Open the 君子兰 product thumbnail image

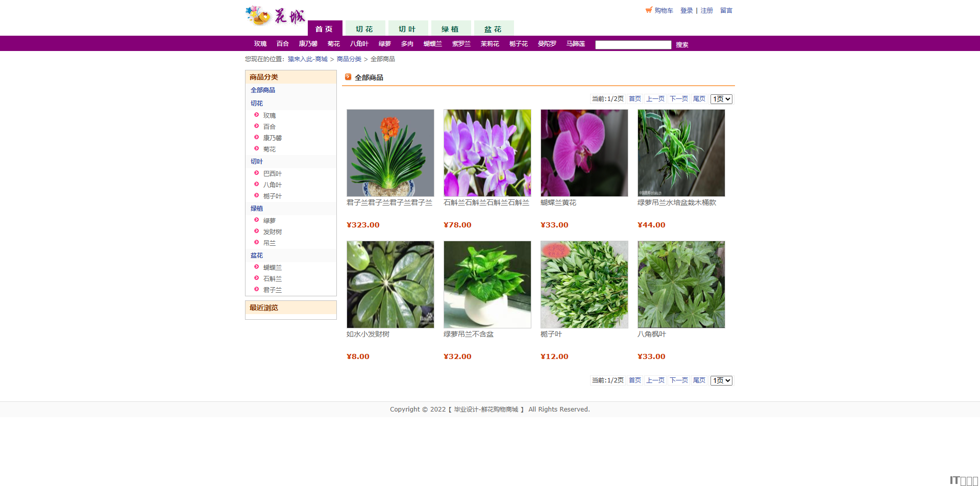coord(390,153)
